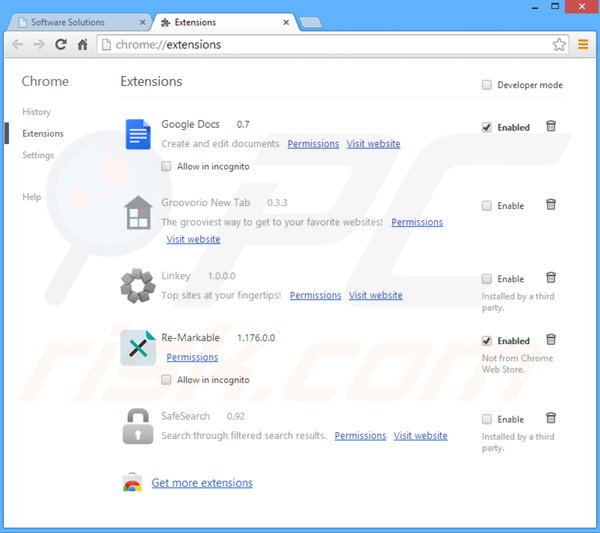Click the Google Docs extension icon

(x=138, y=134)
